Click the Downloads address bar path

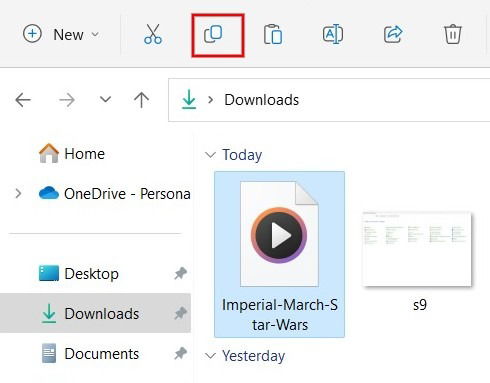[261, 100]
